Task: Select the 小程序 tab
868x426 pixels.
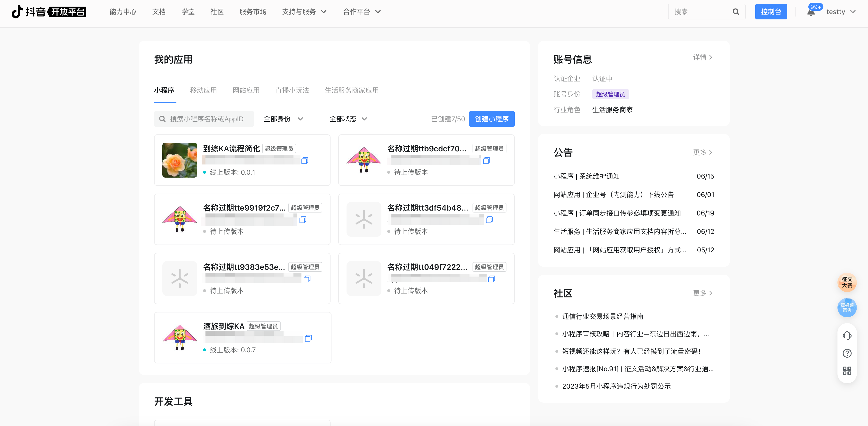Action: [x=164, y=90]
